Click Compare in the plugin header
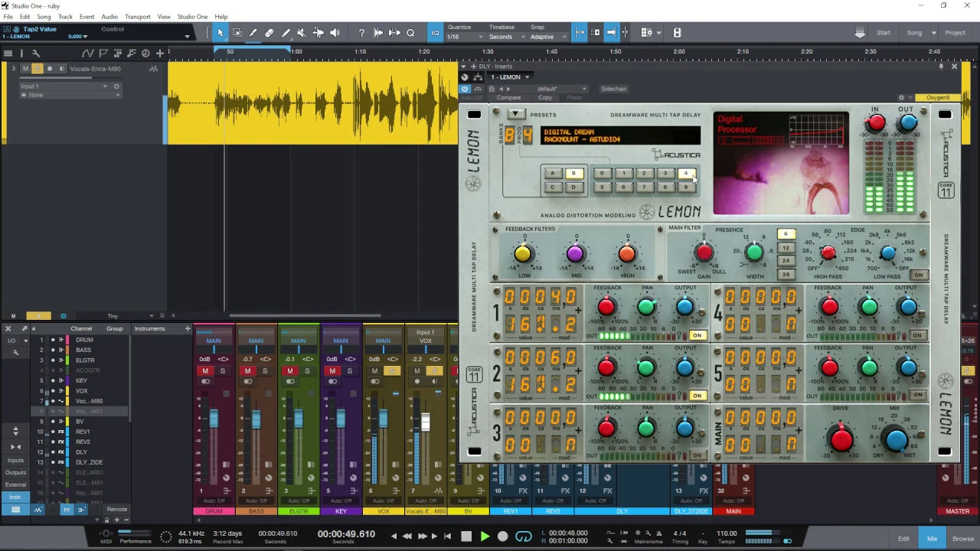Screen dimensions: 980x551 click(x=508, y=98)
